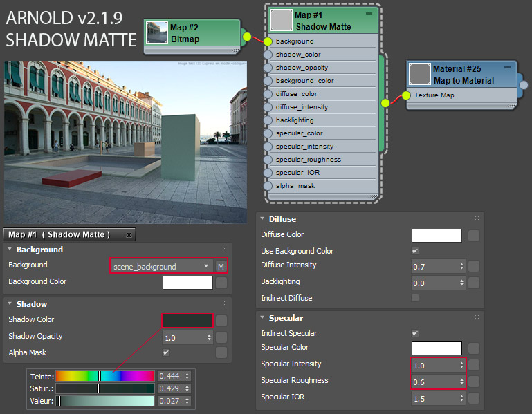
Task: Click the Material #25 node preview icon
Action: [419, 74]
